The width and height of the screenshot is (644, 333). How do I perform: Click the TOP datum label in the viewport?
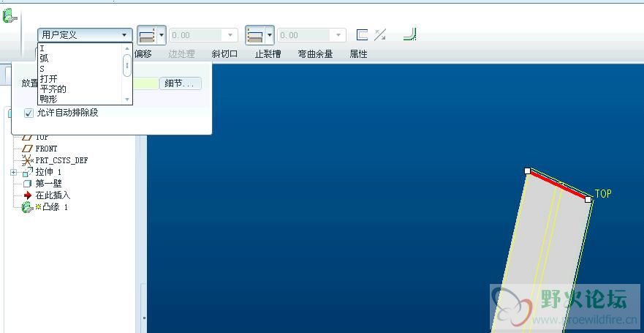[603, 194]
